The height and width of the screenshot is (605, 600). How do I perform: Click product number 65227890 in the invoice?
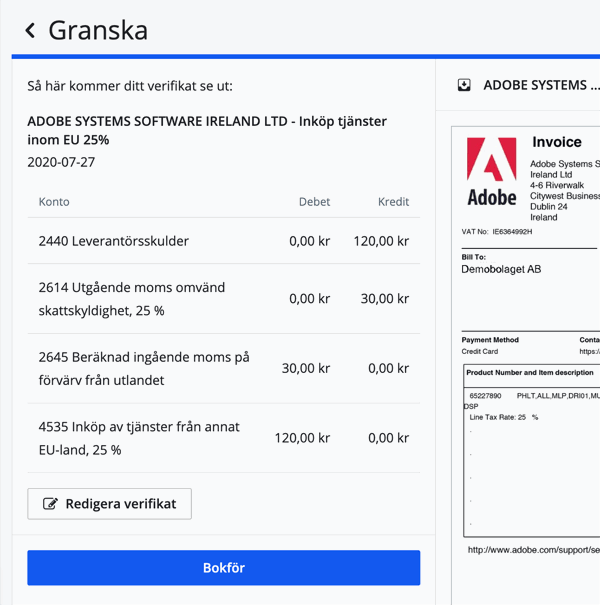click(485, 395)
